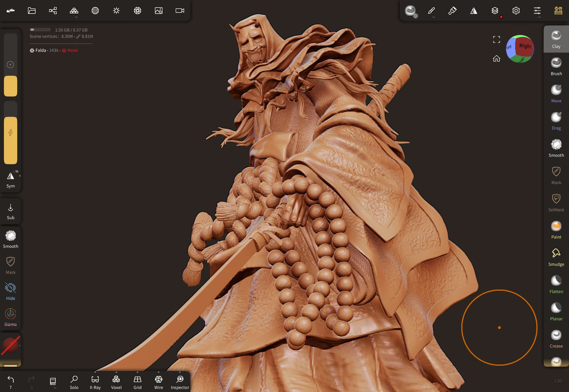Viewport: 569px width, 392px height.
Task: Open the files folder menu
Action: 32,11
